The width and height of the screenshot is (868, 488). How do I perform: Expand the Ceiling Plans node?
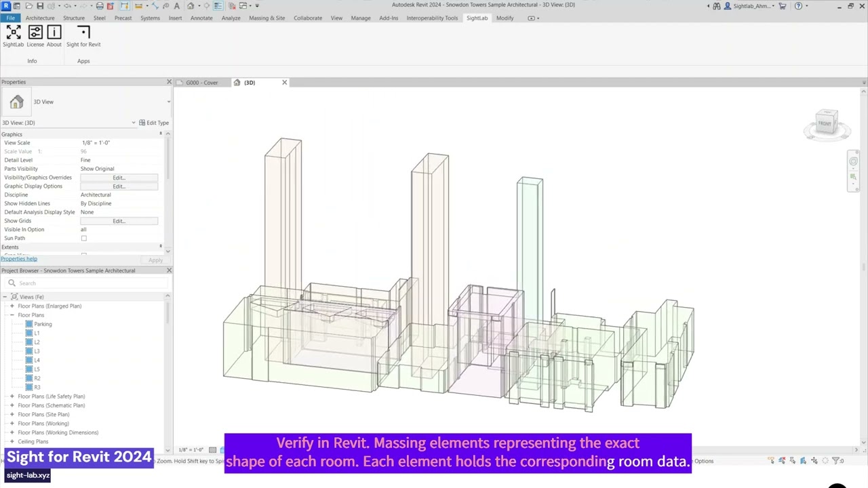[12, 441]
